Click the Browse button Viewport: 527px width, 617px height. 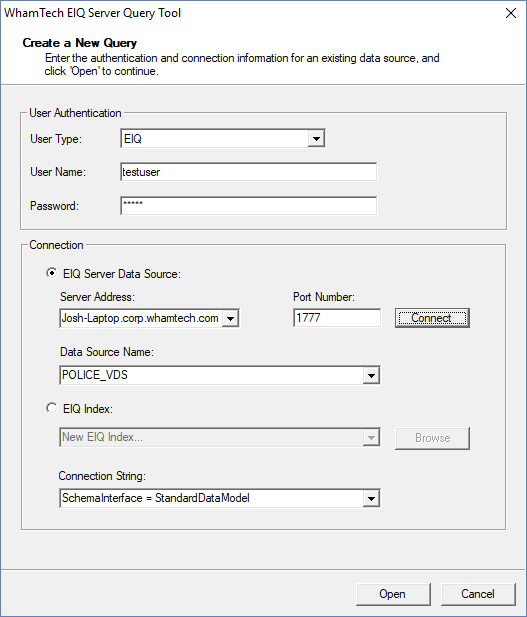point(432,438)
